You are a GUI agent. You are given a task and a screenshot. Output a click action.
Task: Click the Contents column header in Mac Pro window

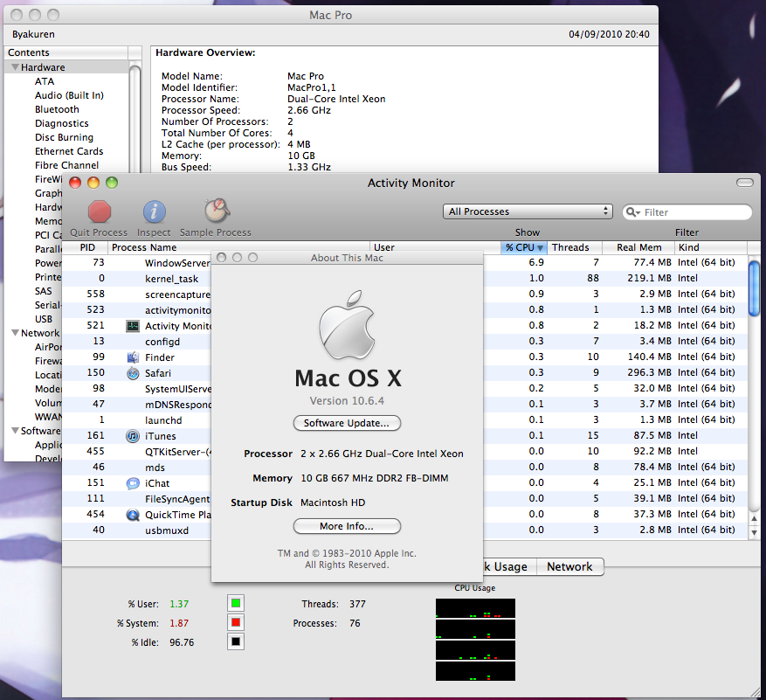click(x=66, y=52)
